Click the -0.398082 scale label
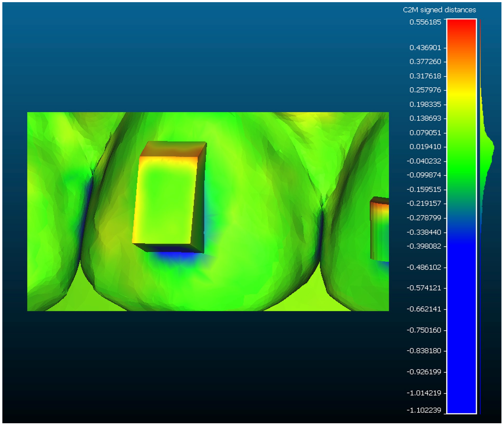The image size is (504, 426). pyautogui.click(x=424, y=246)
